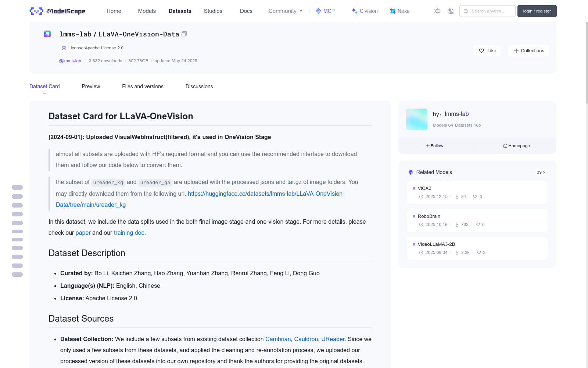Click the download icon on the ViCA2 card

(457, 197)
